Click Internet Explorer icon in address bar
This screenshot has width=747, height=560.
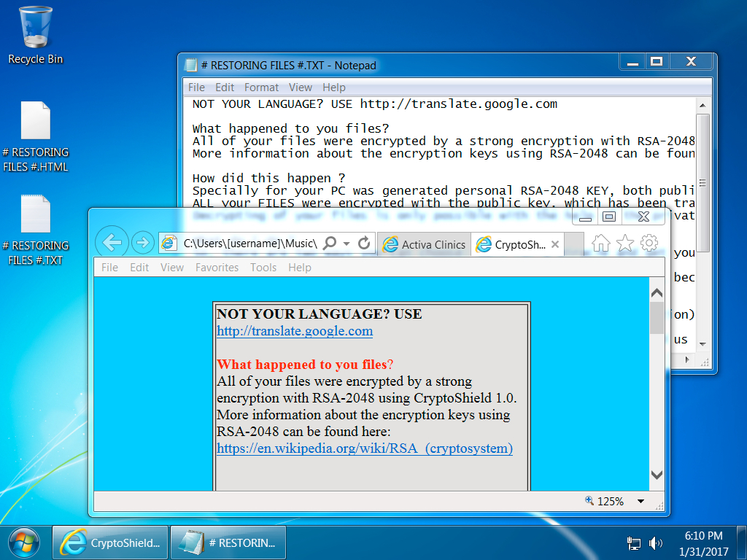(x=169, y=244)
